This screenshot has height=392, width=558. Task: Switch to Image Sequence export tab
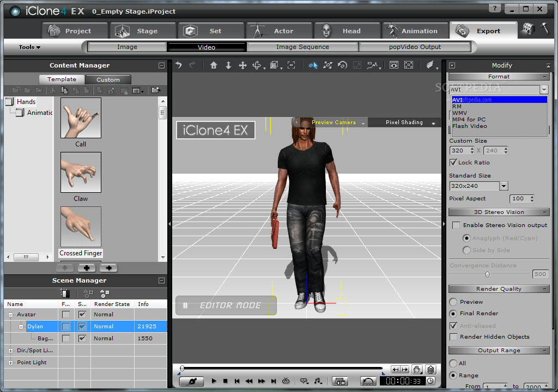pyautogui.click(x=302, y=47)
